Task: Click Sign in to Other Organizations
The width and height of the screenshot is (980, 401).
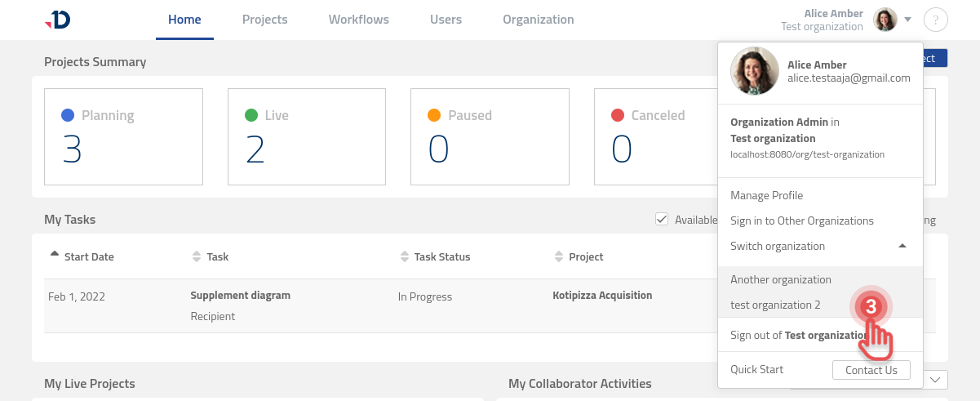Action: click(801, 221)
